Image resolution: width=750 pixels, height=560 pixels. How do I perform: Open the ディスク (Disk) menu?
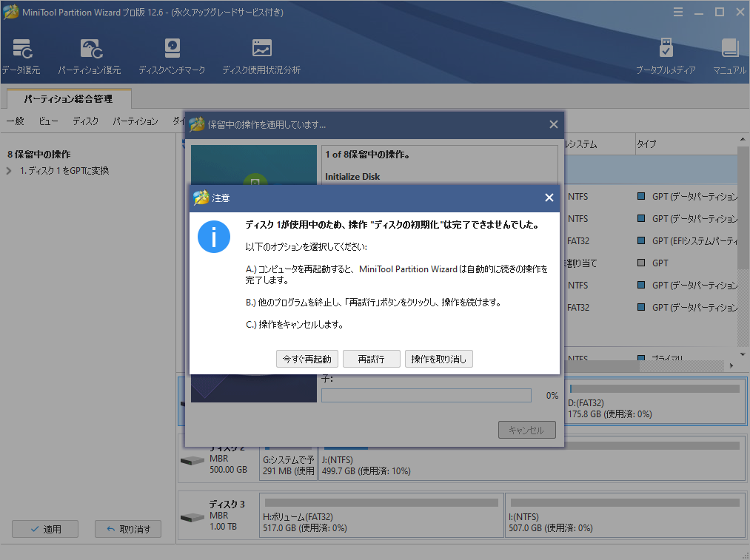pyautogui.click(x=86, y=121)
